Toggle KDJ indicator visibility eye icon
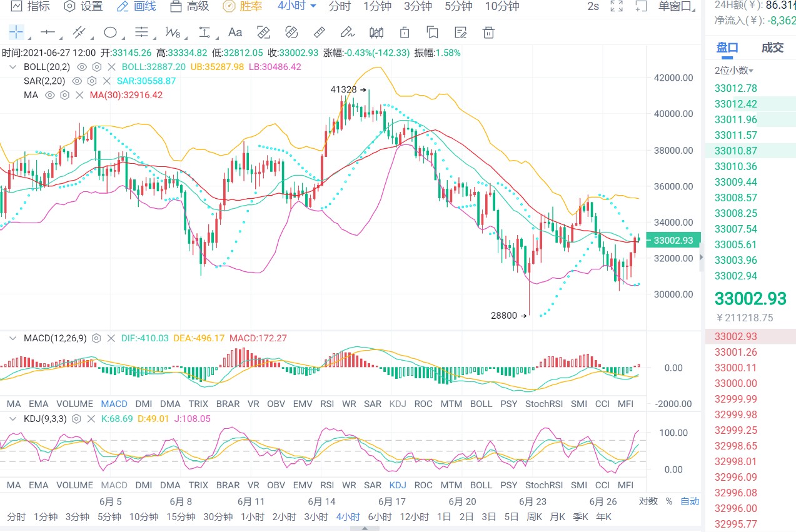796x532 pixels. coord(76,418)
